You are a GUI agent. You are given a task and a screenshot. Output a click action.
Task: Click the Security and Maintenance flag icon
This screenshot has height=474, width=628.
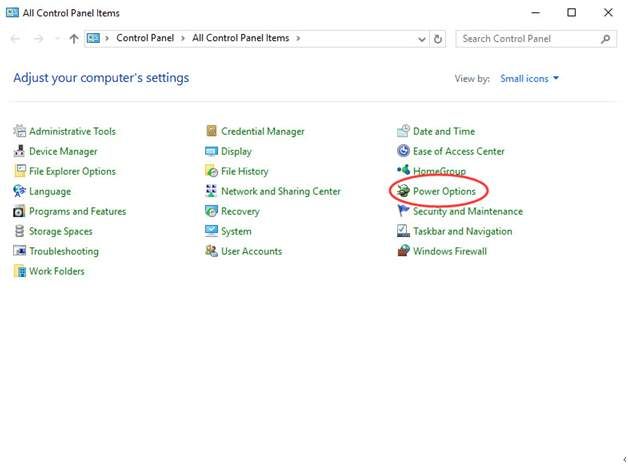click(403, 211)
